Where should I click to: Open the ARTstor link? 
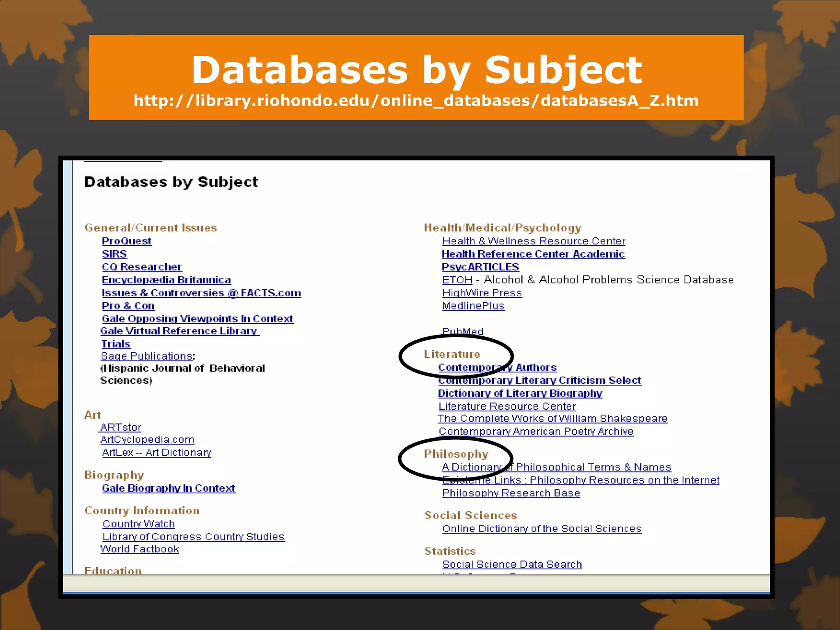[x=120, y=427]
